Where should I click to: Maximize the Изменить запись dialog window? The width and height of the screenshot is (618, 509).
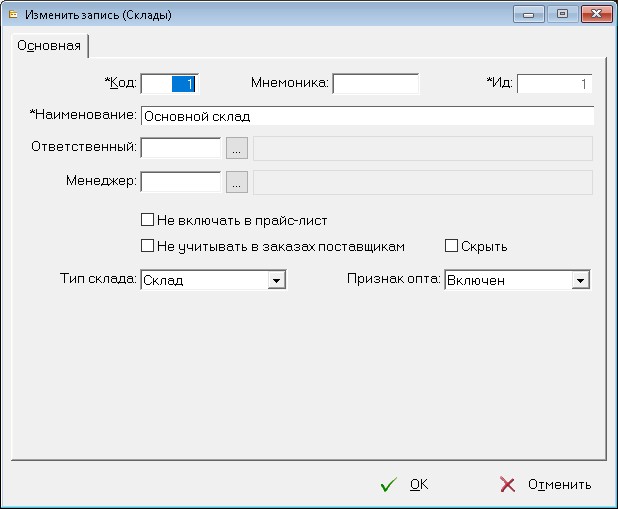click(561, 14)
